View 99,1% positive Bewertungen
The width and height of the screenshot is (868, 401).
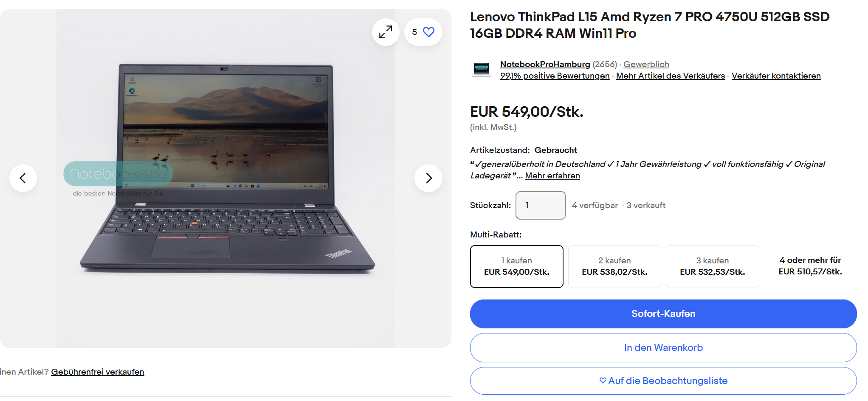555,76
